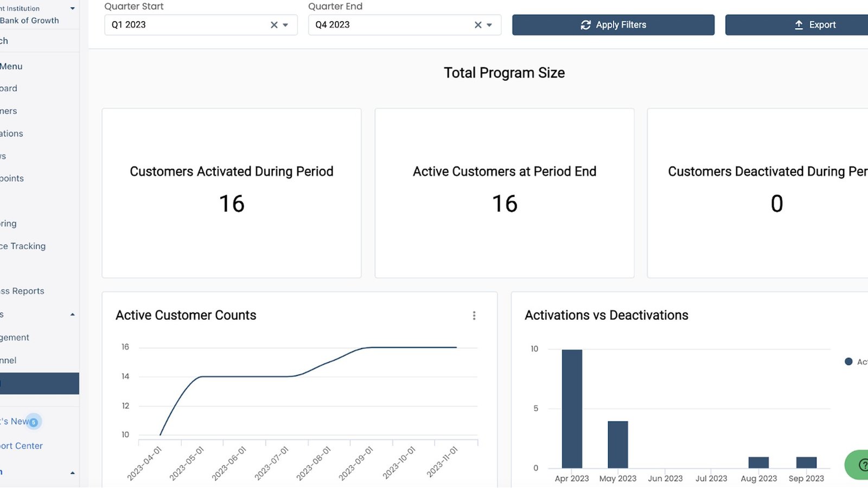Open the Active Customer Counts kebab menu
The image size is (868, 488).
474,316
